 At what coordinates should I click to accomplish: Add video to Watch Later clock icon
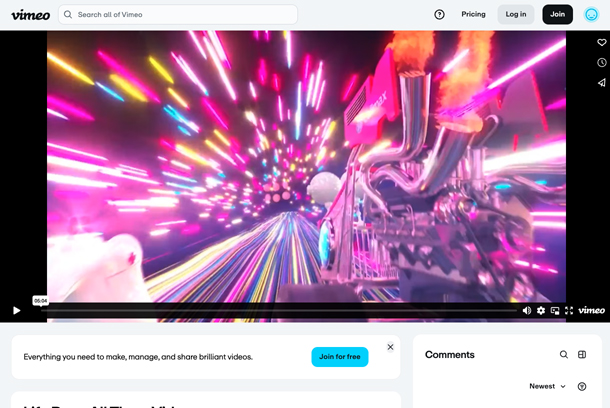click(x=602, y=63)
